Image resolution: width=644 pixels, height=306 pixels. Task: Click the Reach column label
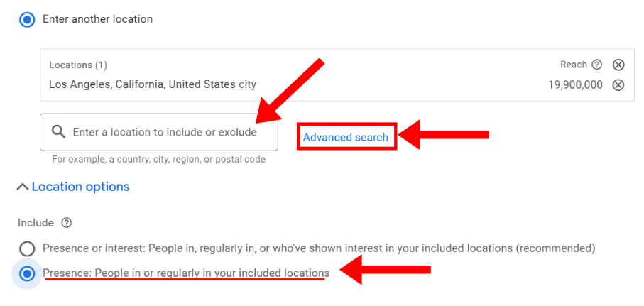[x=574, y=65]
